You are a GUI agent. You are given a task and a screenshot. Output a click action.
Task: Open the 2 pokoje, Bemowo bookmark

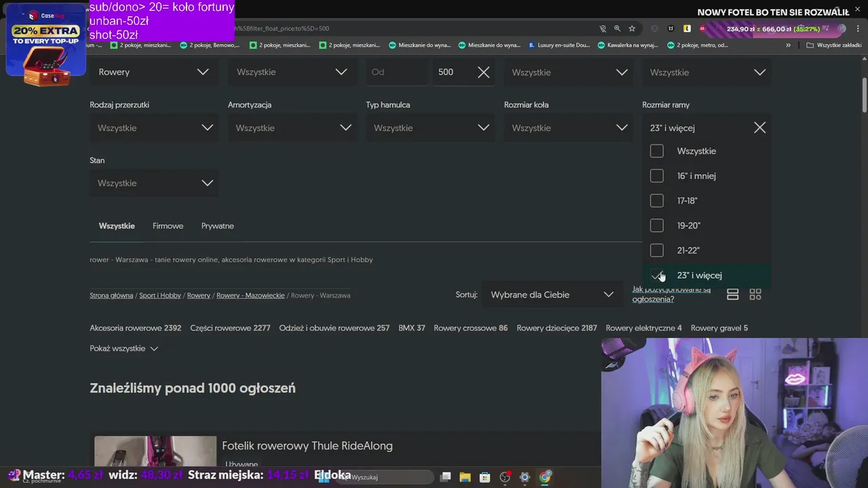click(209, 45)
